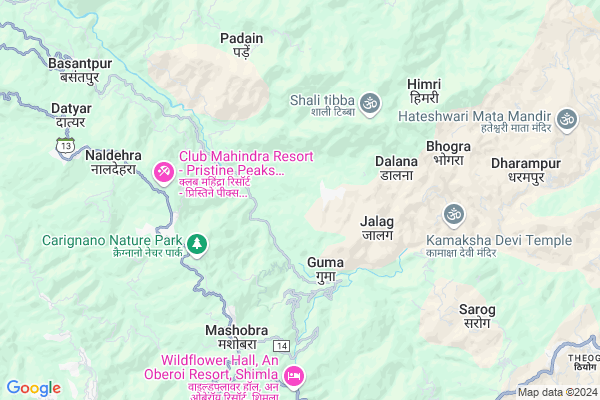Click the route 14 road badge
The width and height of the screenshot is (600, 400).
[282, 346]
